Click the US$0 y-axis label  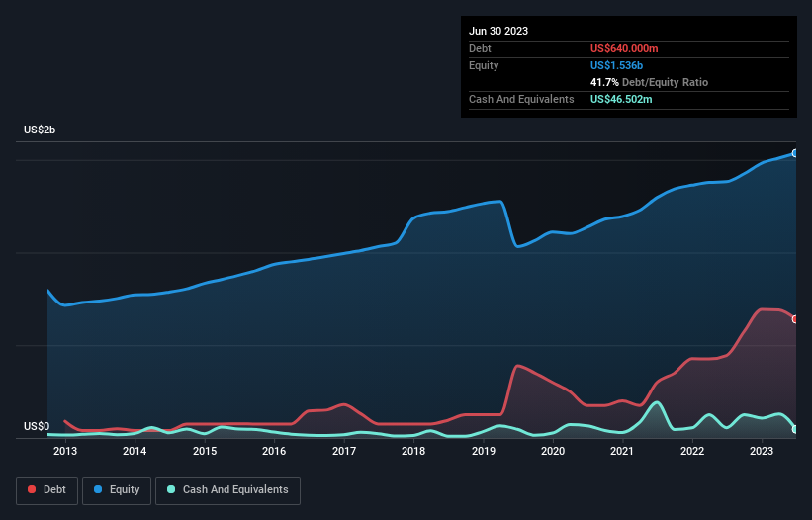pyautogui.click(x=37, y=427)
